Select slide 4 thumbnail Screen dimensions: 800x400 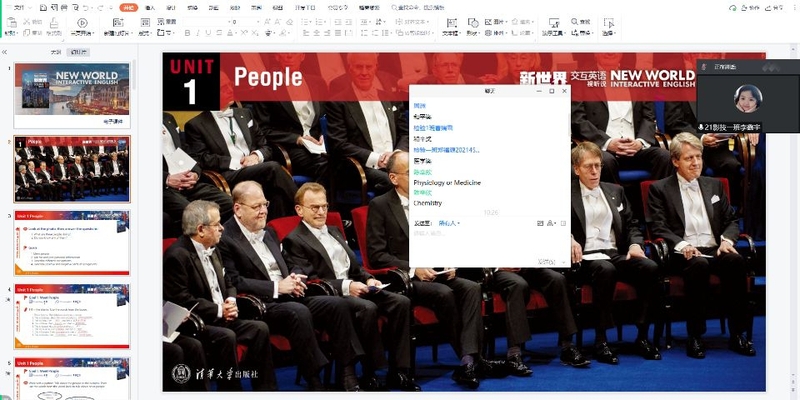[72, 316]
